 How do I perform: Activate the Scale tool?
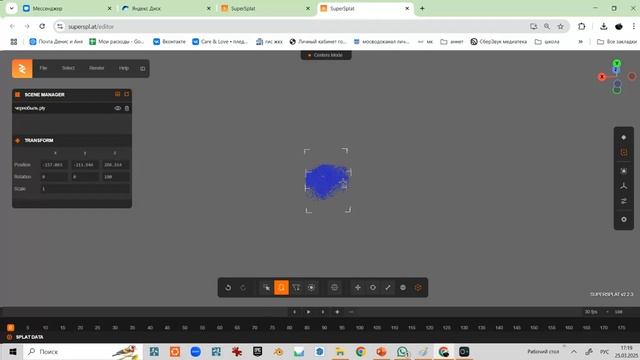point(388,288)
